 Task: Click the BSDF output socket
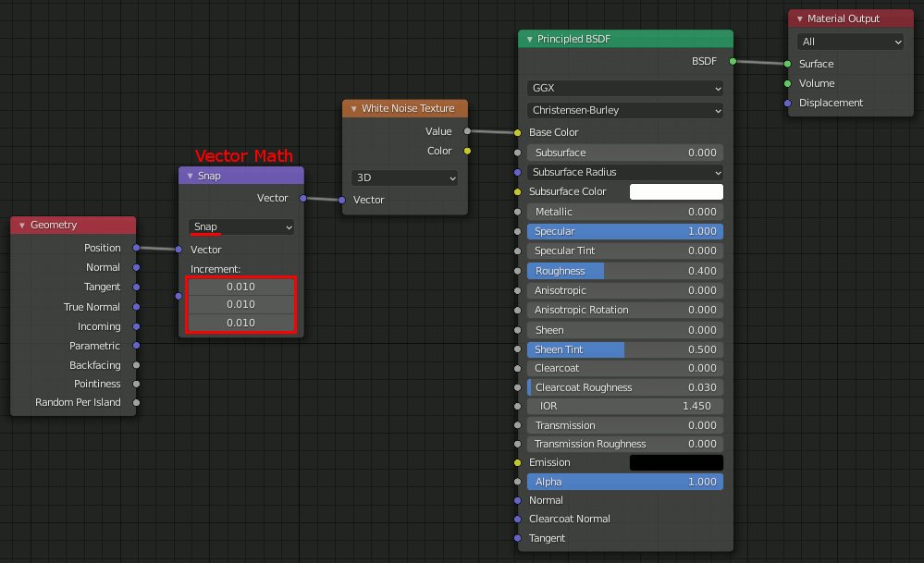click(x=733, y=61)
